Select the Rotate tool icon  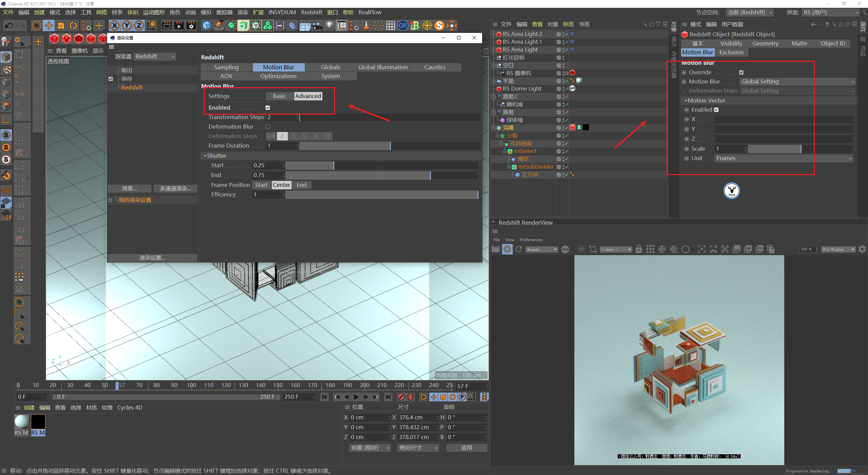coord(73,25)
